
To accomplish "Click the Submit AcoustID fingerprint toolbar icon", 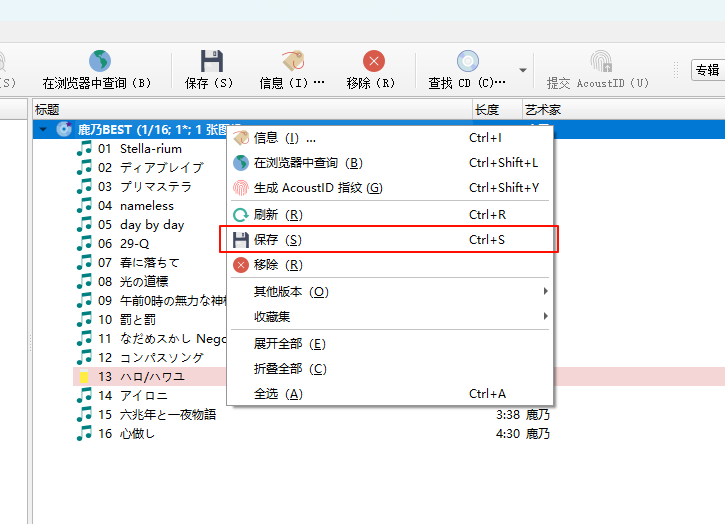I will [600, 63].
